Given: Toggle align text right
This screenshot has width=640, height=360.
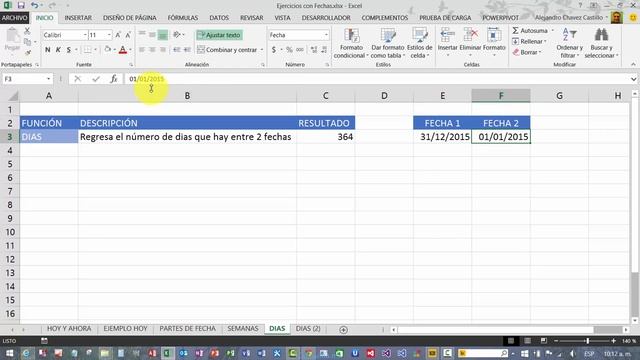Looking at the screenshot, I should point(162,50).
